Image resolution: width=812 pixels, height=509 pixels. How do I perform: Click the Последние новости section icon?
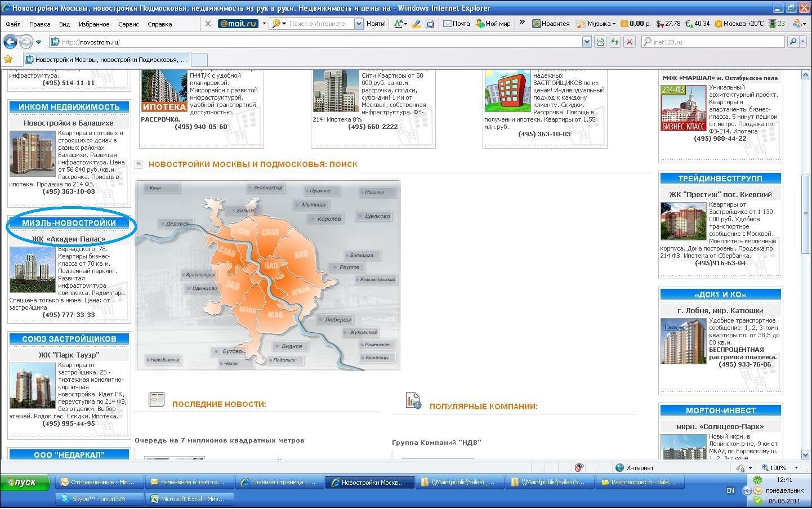tap(157, 400)
